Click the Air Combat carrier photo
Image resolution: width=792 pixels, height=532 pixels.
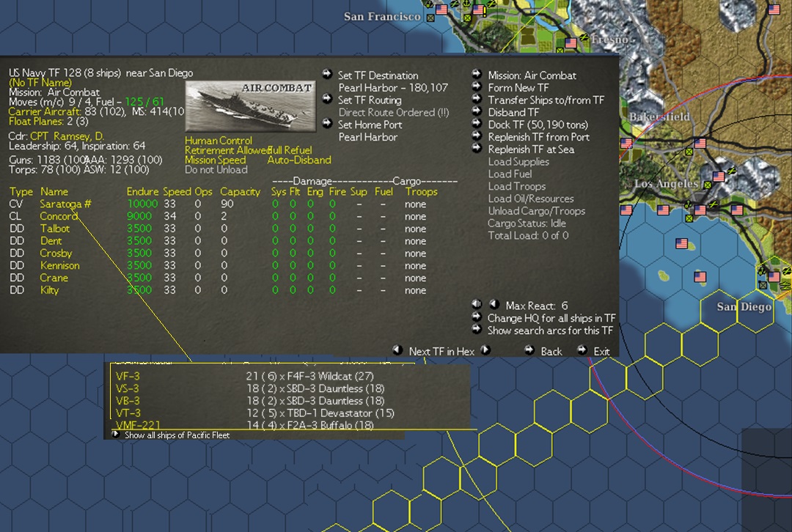tap(251, 106)
